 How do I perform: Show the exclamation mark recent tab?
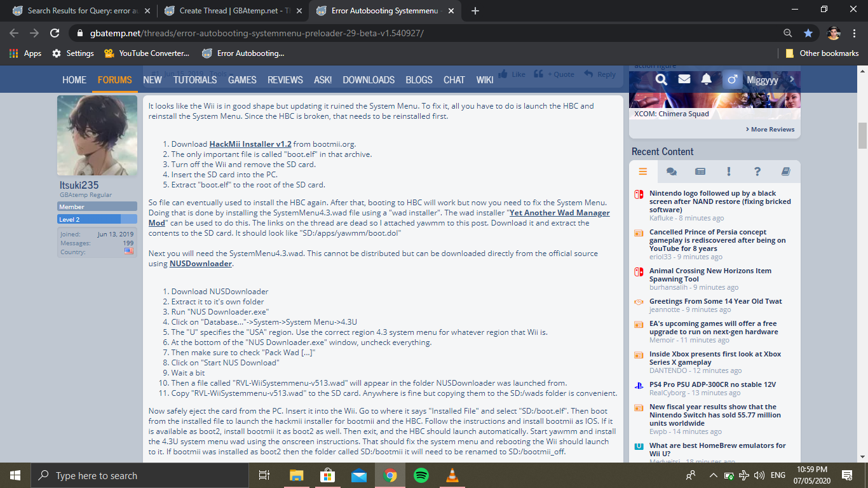tap(729, 172)
